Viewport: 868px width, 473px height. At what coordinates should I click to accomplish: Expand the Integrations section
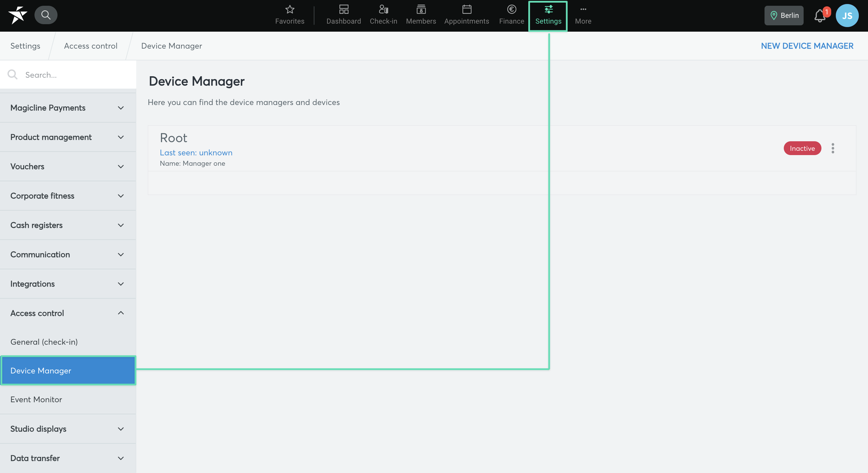click(68, 284)
